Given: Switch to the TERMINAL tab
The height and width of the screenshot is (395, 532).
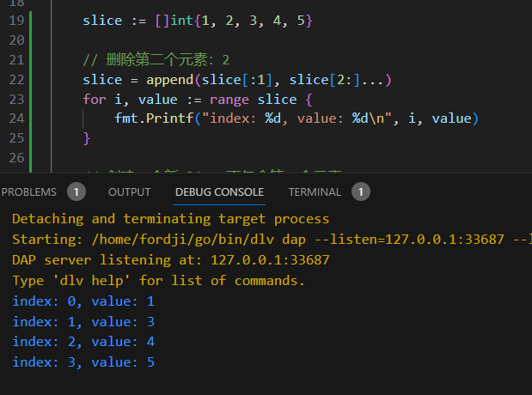Looking at the screenshot, I should [315, 191].
